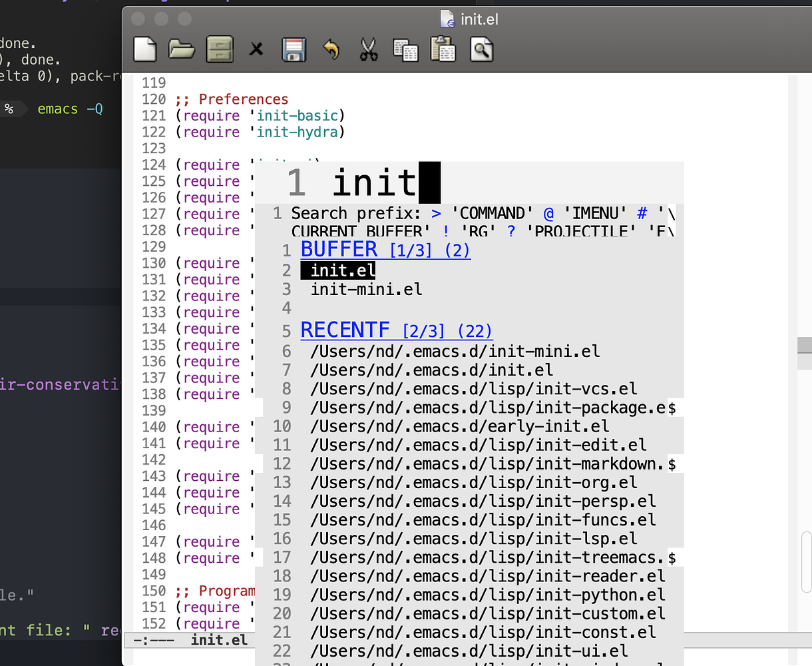Kill the current buffer with the X icon
The image size is (812, 666).
[x=256, y=49]
